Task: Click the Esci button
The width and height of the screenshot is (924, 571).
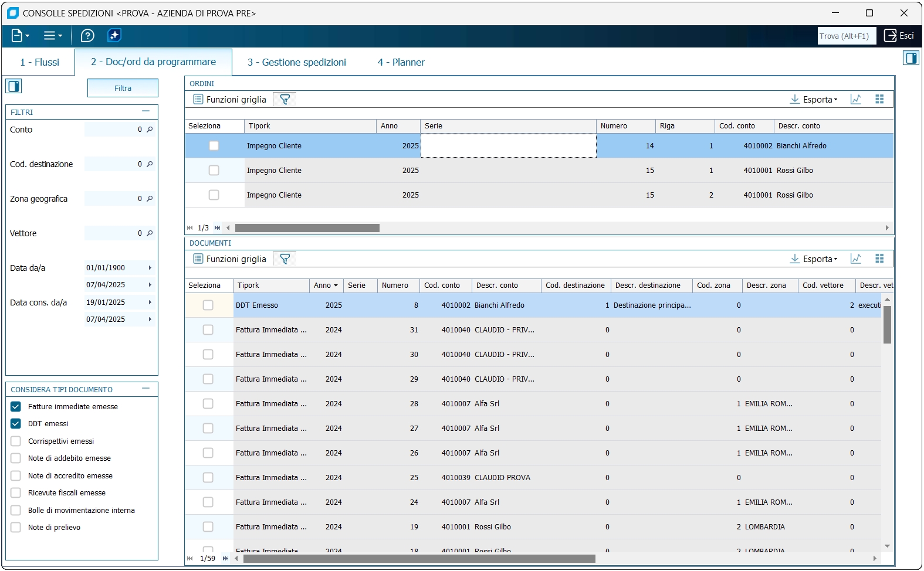Action: click(899, 36)
